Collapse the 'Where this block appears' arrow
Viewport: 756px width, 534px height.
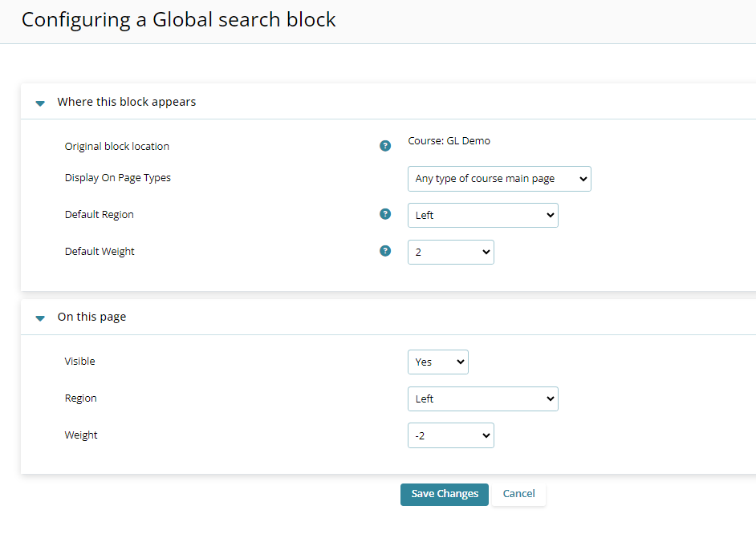click(40, 103)
